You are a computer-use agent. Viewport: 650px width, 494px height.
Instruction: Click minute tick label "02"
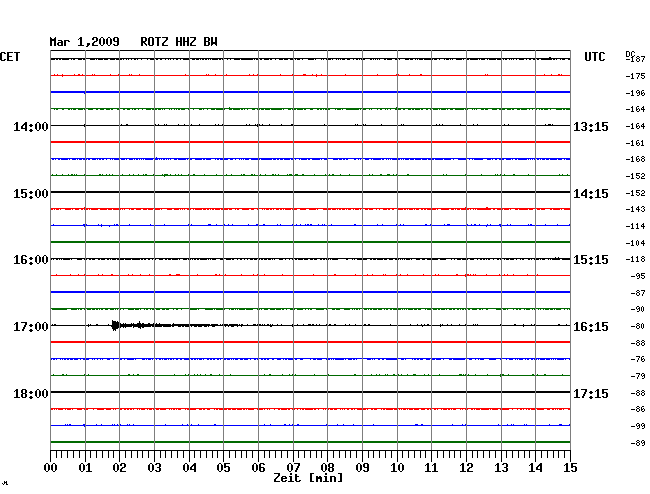point(119,467)
